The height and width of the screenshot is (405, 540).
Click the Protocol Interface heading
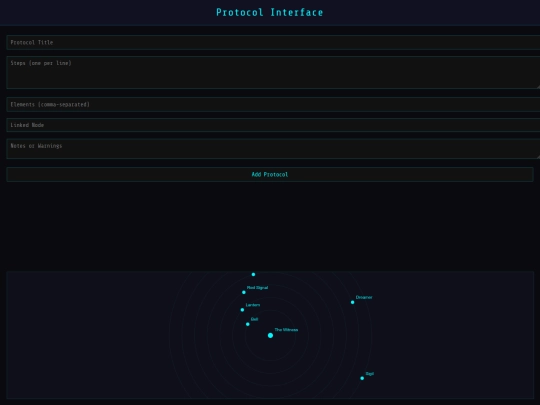[x=270, y=12]
